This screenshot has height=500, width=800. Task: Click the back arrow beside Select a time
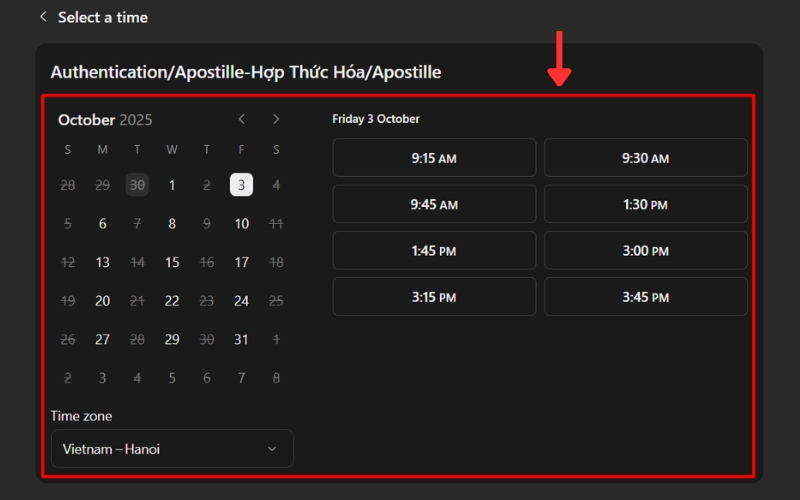pyautogui.click(x=43, y=17)
